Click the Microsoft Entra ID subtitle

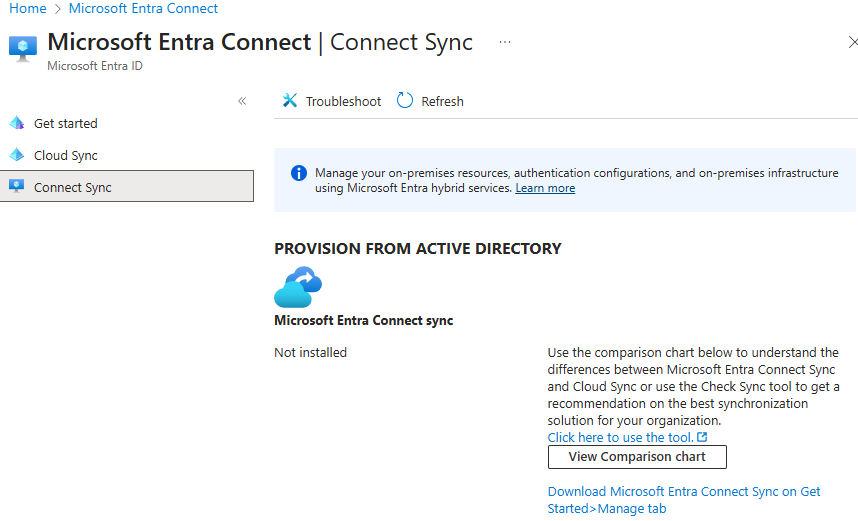(x=95, y=66)
